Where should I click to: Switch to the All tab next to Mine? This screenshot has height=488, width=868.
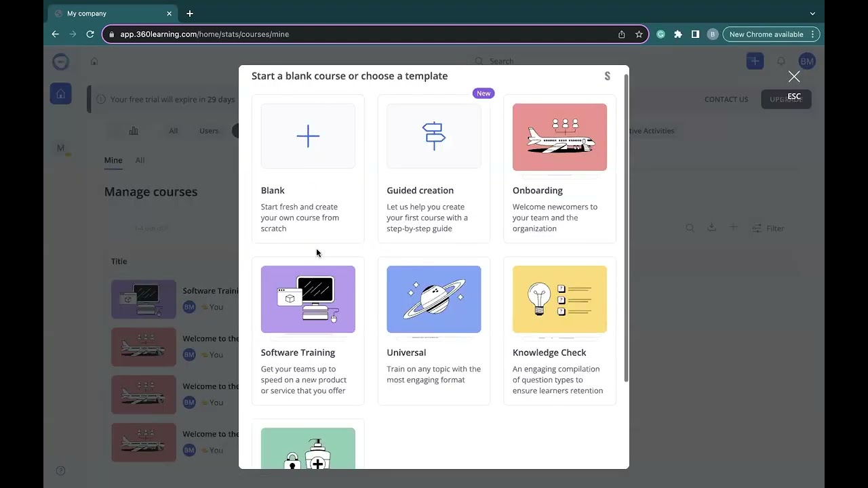(140, 161)
